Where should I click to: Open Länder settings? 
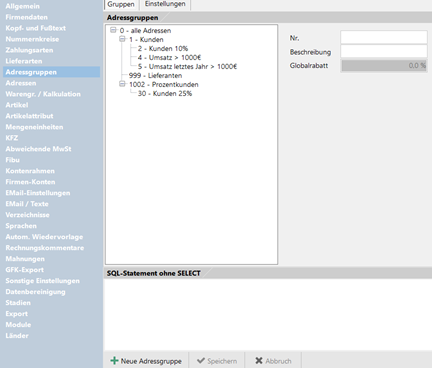pos(17,336)
